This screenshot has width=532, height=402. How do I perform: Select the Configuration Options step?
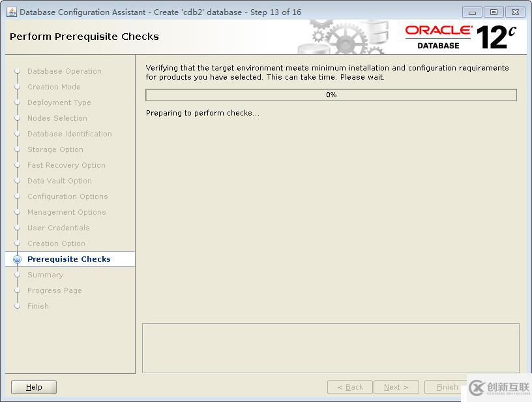[x=68, y=196]
